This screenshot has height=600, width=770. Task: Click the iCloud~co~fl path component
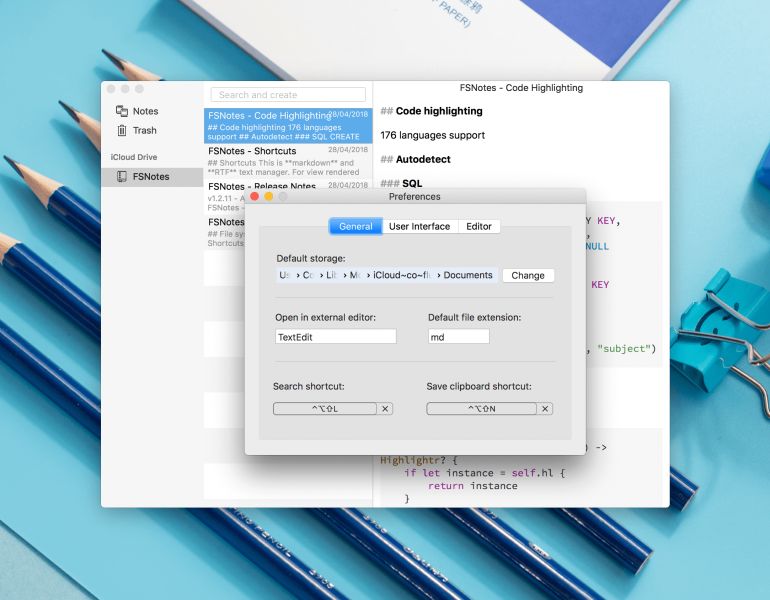[x=403, y=275]
